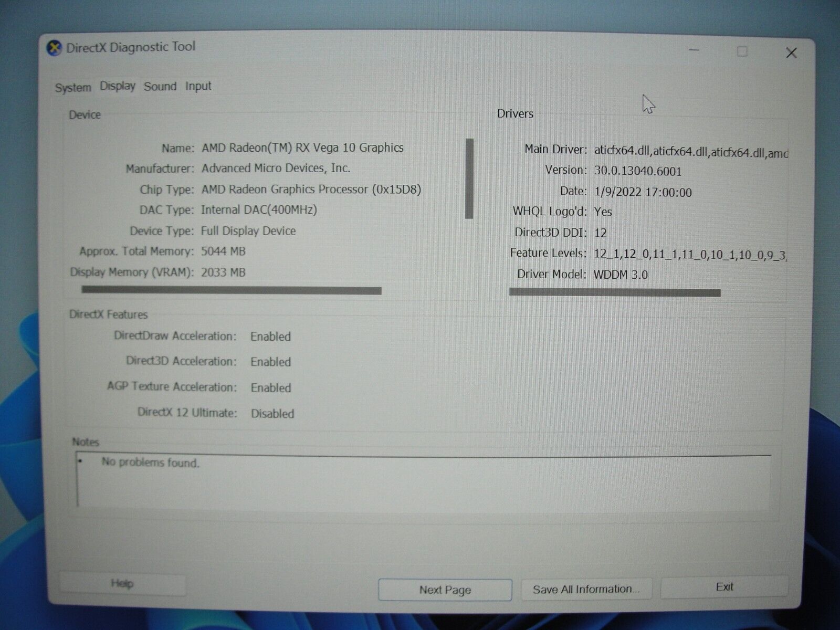Select the No problems found note
The width and height of the screenshot is (840, 630).
(x=151, y=463)
